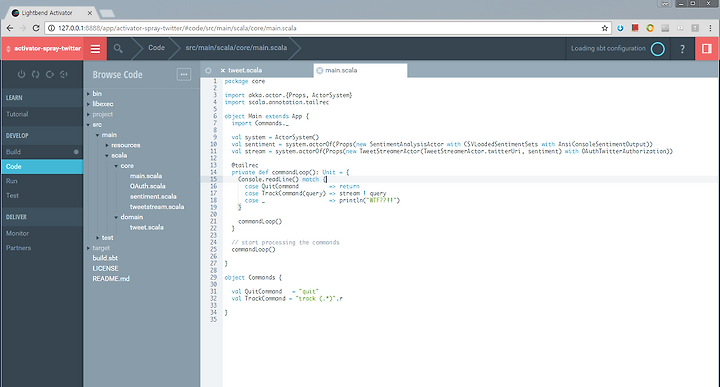Image resolution: width=720 pixels, height=387 pixels.
Task: Expand the target folder
Action: tap(89, 248)
